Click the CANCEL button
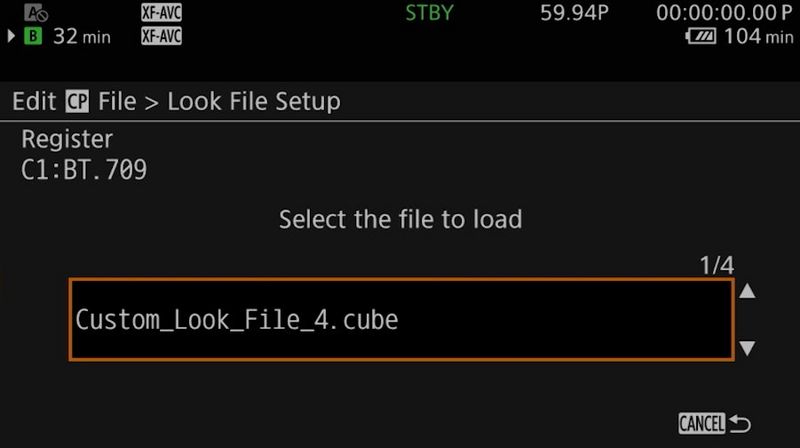800x448 pixels. (702, 424)
